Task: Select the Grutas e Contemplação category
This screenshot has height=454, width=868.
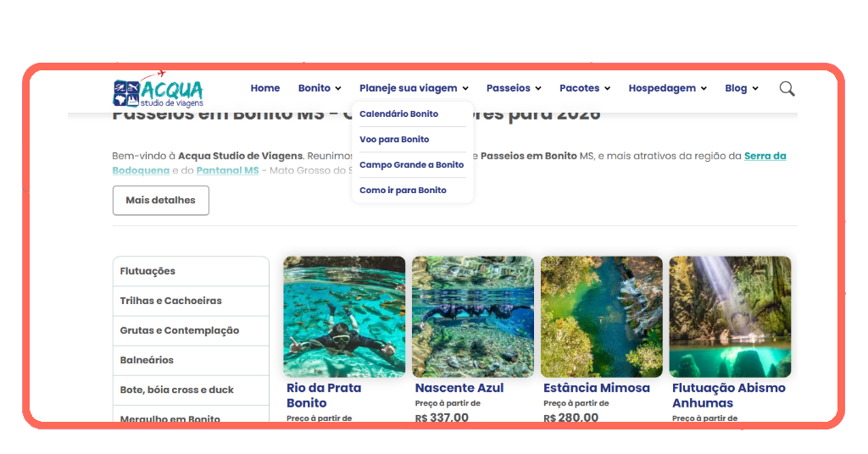Action: (191, 330)
